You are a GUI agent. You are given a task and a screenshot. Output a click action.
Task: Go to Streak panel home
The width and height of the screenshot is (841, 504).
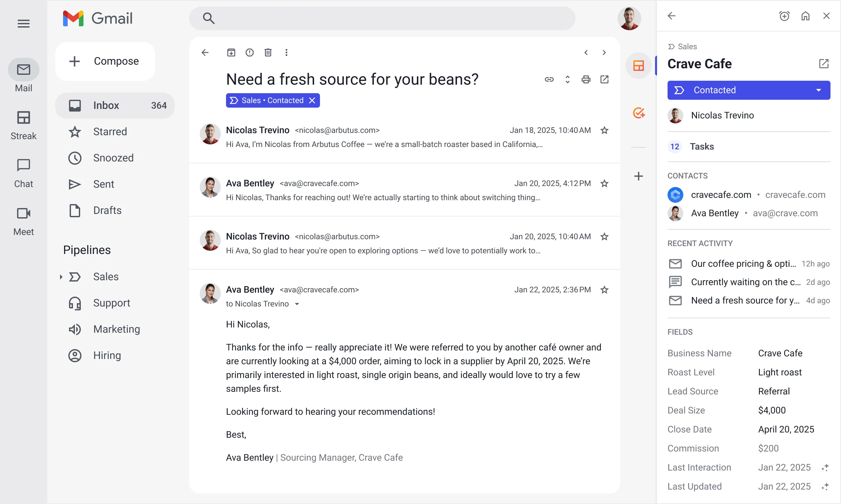(x=805, y=16)
